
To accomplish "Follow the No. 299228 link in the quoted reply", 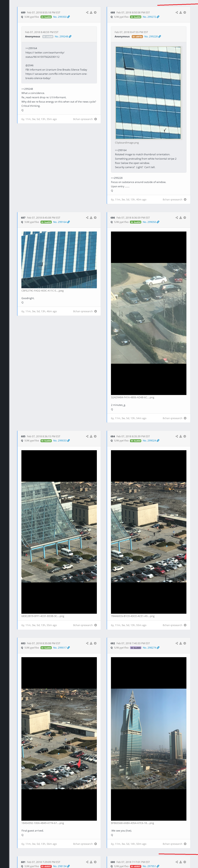I will tap(152, 36).
